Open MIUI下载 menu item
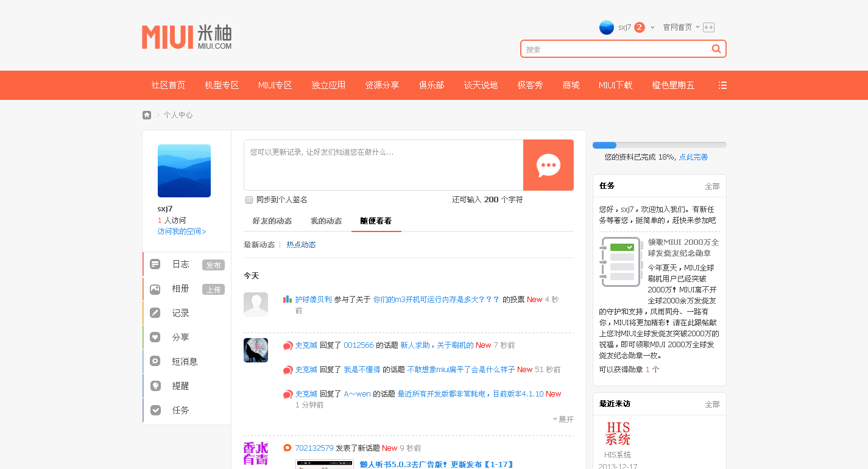Screen dimensions: 868x469 [x=615, y=85]
